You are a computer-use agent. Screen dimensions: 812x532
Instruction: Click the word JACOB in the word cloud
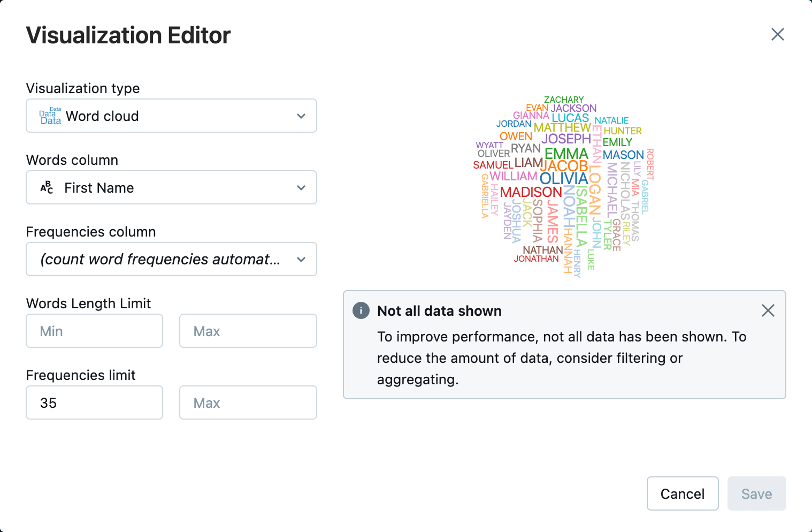(564, 166)
